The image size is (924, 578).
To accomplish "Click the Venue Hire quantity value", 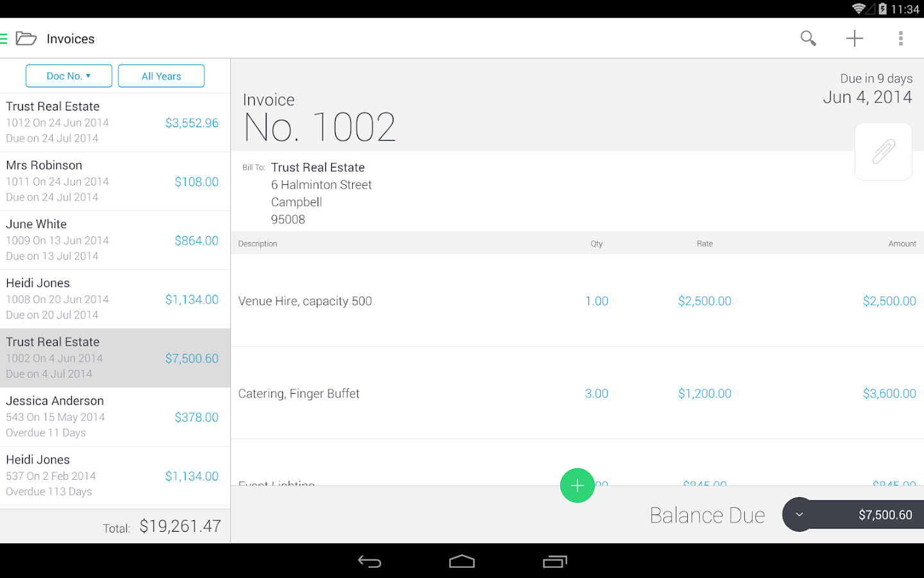I will [x=597, y=301].
